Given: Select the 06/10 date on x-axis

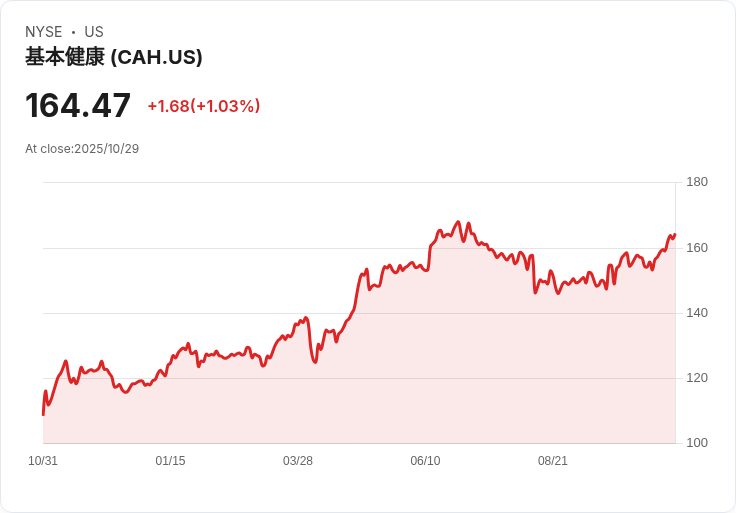Looking at the screenshot, I should click(425, 461).
